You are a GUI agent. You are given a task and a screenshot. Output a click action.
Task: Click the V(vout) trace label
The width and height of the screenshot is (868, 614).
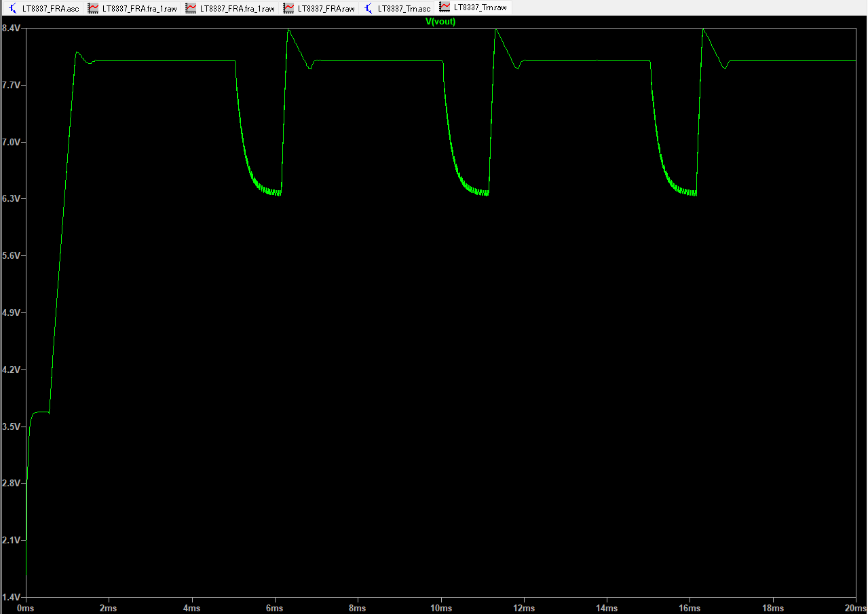[x=440, y=22]
